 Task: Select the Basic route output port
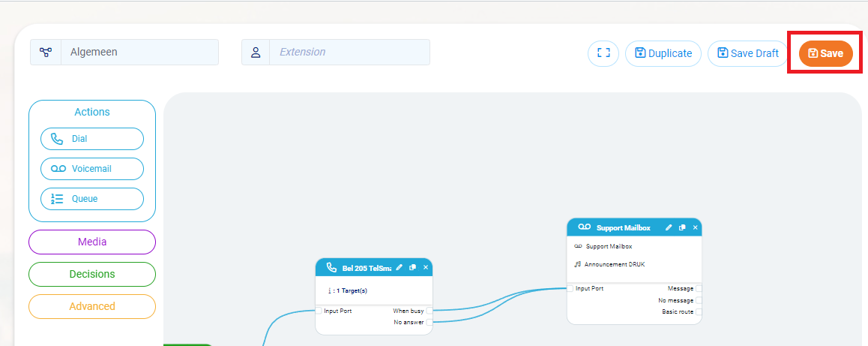pos(699,311)
